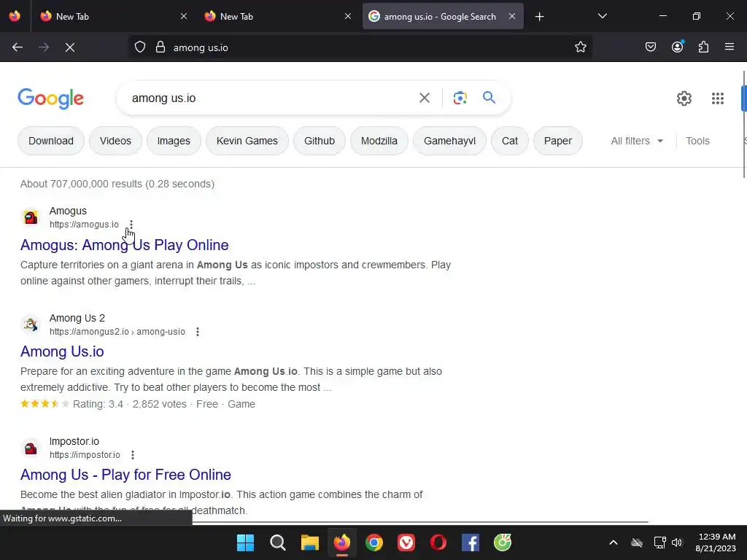747x560 pixels.
Task: Switch to Images results
Action: [x=174, y=141]
